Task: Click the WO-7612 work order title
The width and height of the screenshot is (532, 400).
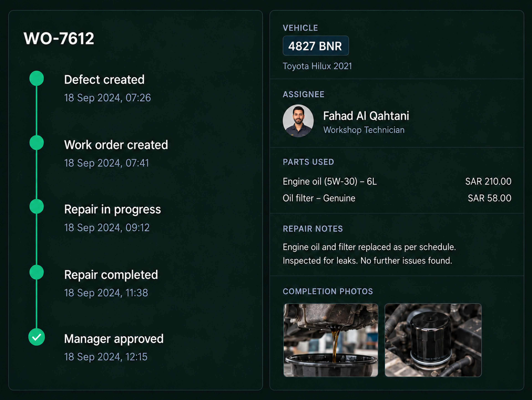Action: 59,39
